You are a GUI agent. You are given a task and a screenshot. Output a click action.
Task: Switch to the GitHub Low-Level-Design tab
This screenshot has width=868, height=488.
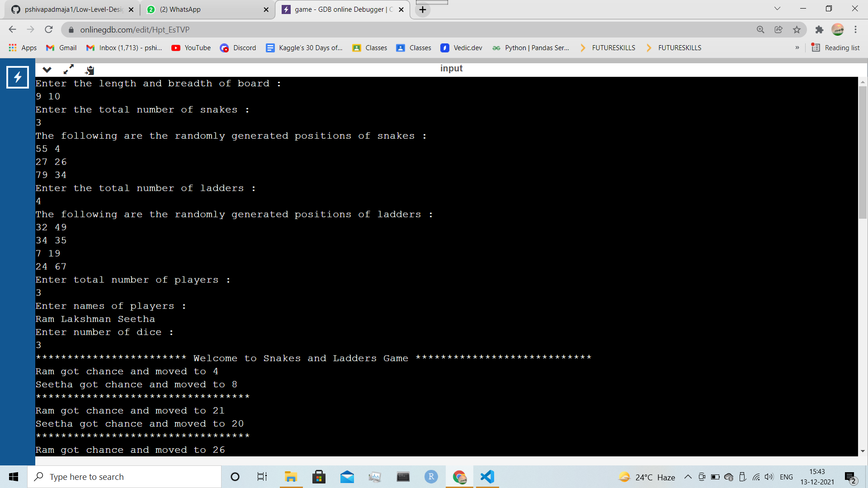(72, 9)
